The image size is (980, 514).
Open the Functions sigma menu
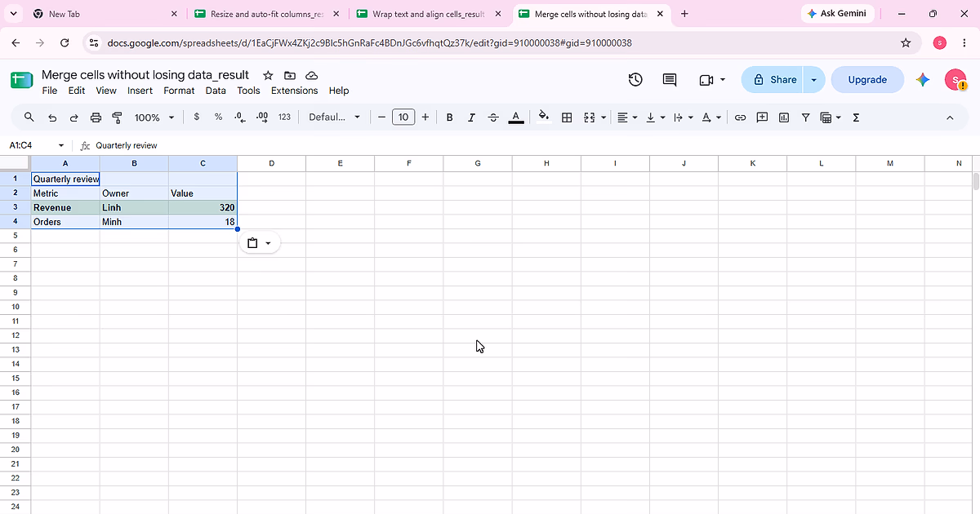coord(856,117)
